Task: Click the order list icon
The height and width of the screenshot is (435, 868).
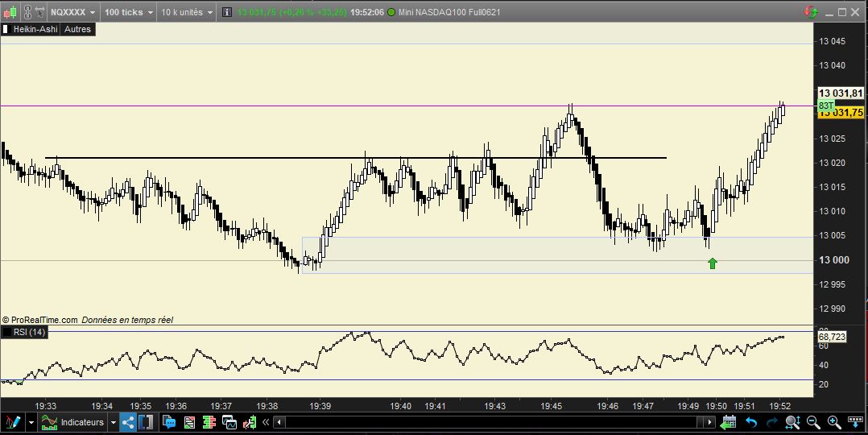Action: (x=189, y=422)
